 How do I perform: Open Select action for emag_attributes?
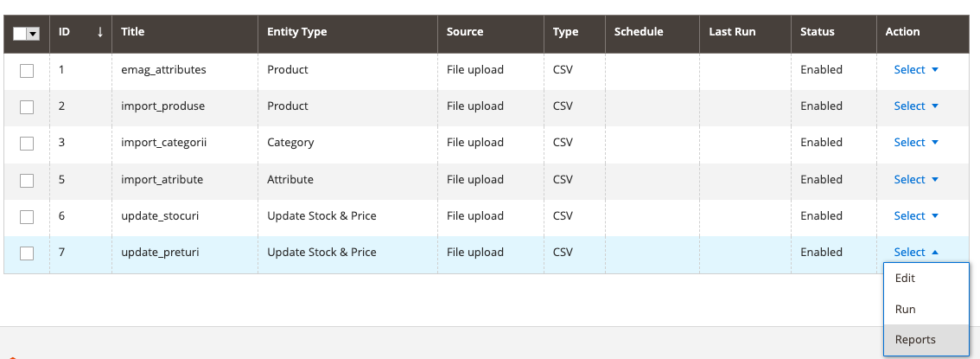click(x=916, y=69)
